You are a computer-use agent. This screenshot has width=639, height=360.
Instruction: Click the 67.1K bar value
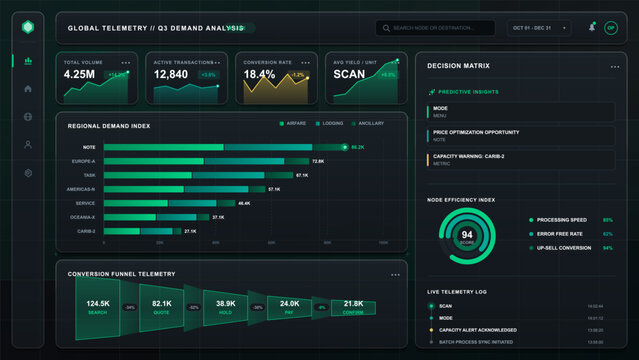tap(302, 175)
